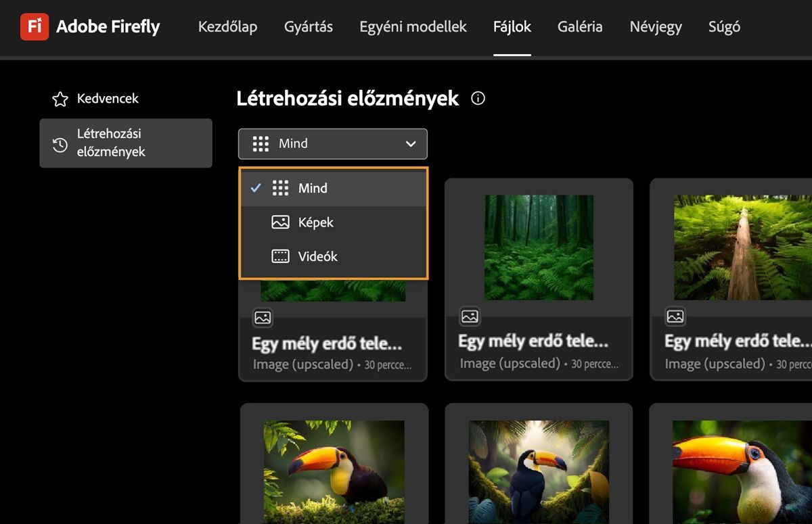Select the checked Mind option in list

(334, 188)
